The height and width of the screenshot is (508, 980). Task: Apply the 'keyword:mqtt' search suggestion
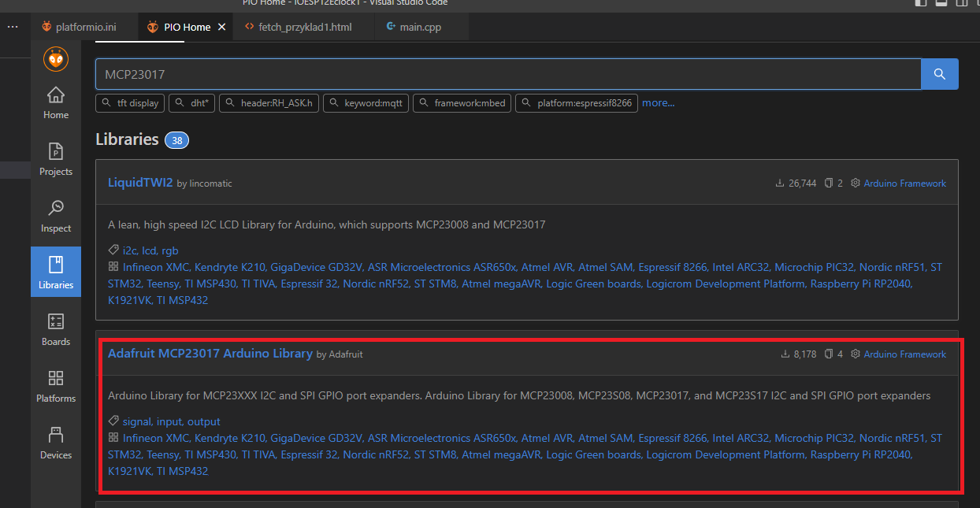click(x=366, y=103)
